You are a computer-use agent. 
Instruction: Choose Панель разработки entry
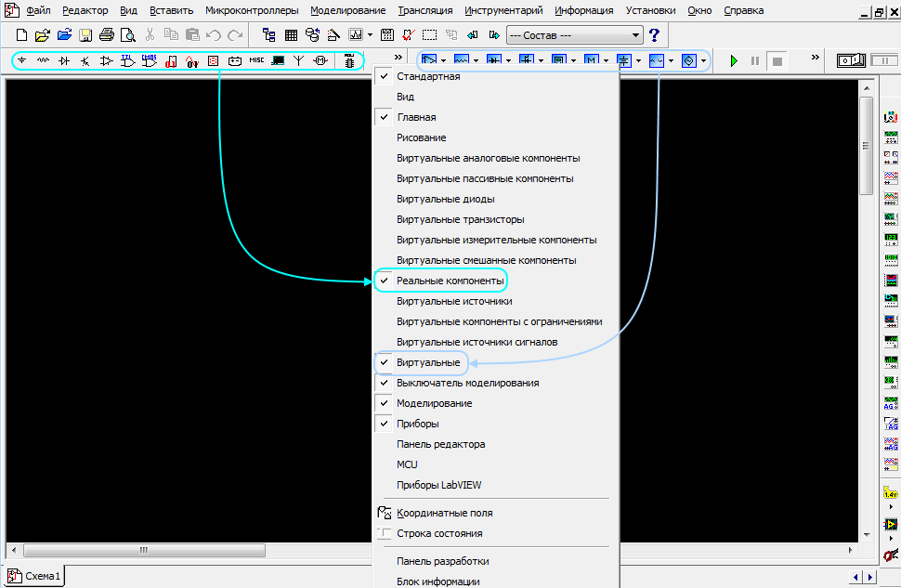pos(442,561)
